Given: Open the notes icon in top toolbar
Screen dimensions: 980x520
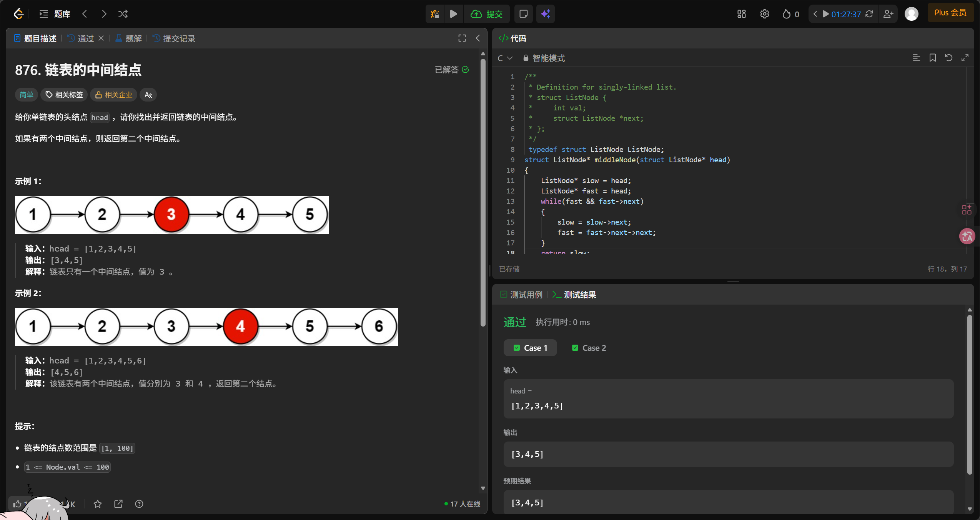Looking at the screenshot, I should coord(523,14).
